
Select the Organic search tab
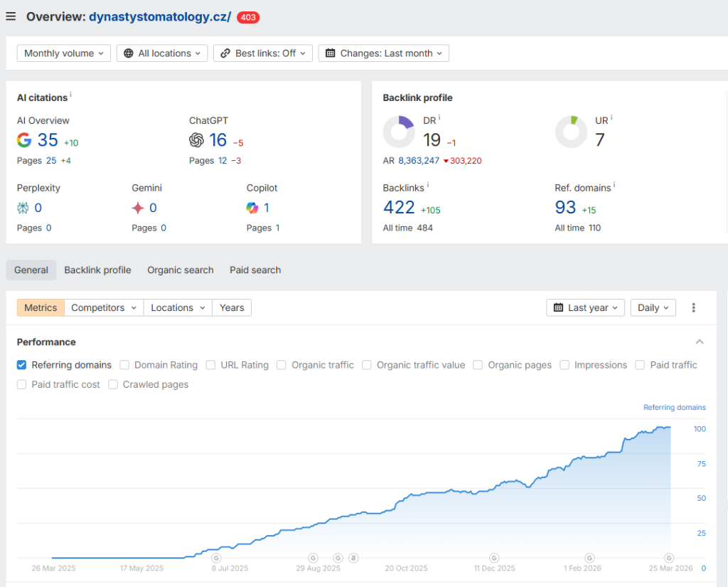click(180, 270)
